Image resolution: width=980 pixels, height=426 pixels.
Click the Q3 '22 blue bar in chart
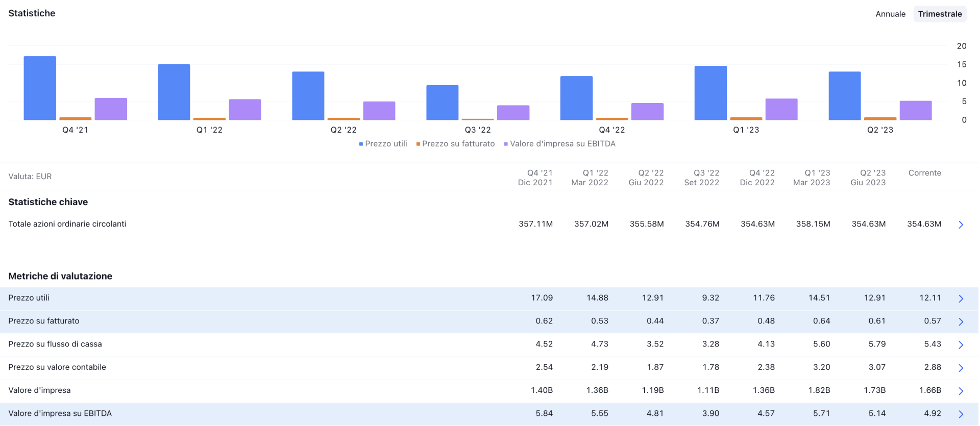[442, 103]
